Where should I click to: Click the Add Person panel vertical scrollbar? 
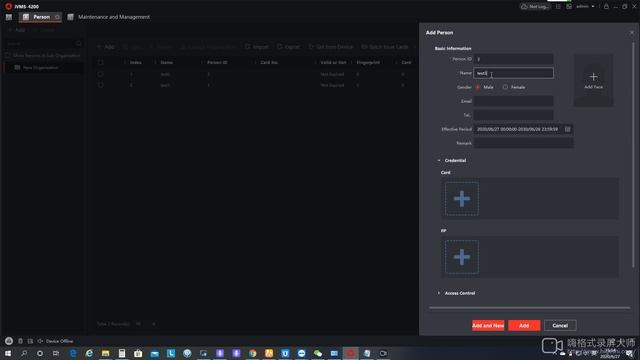point(633,155)
